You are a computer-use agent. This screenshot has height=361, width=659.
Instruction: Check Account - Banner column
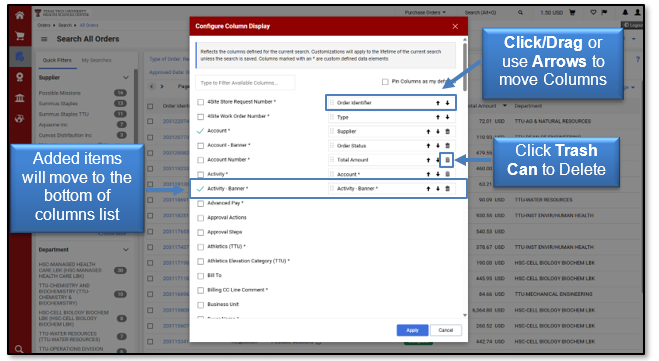[x=200, y=145]
